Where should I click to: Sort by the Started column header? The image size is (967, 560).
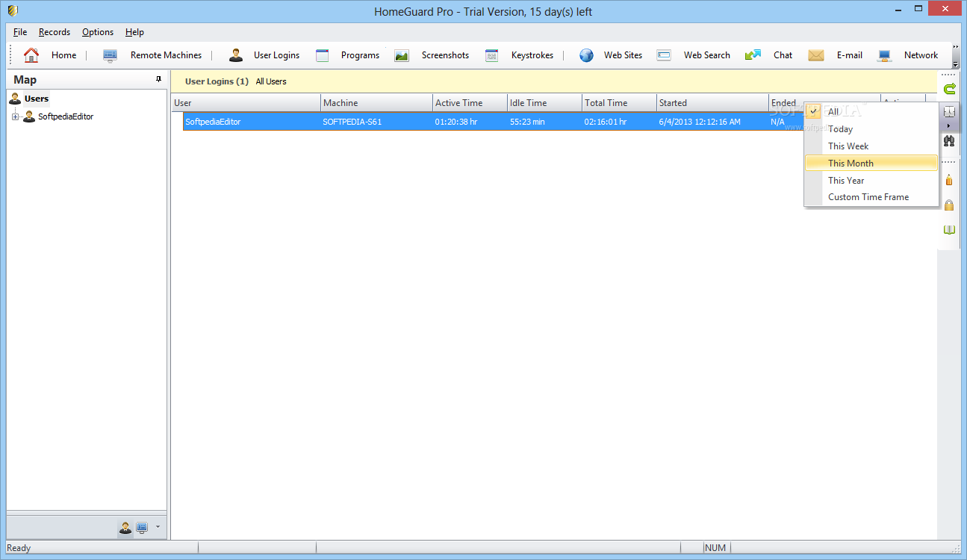[x=713, y=103]
